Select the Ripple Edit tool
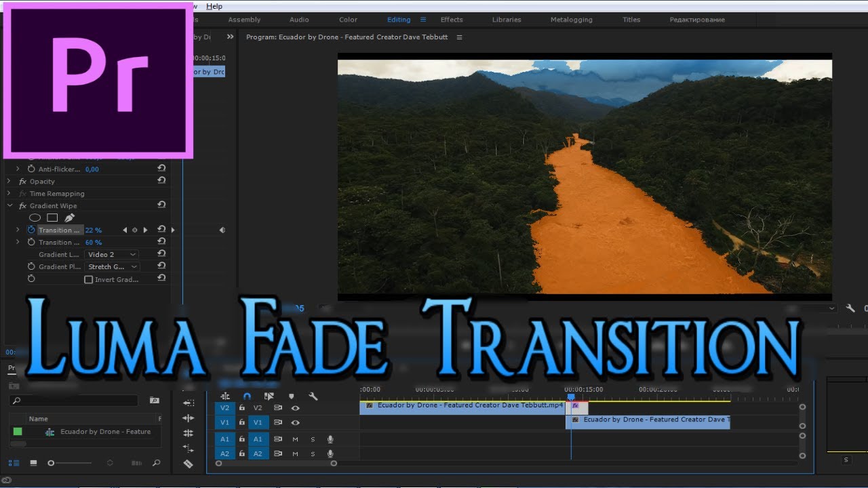Screen dimensions: 868x488 (188, 418)
